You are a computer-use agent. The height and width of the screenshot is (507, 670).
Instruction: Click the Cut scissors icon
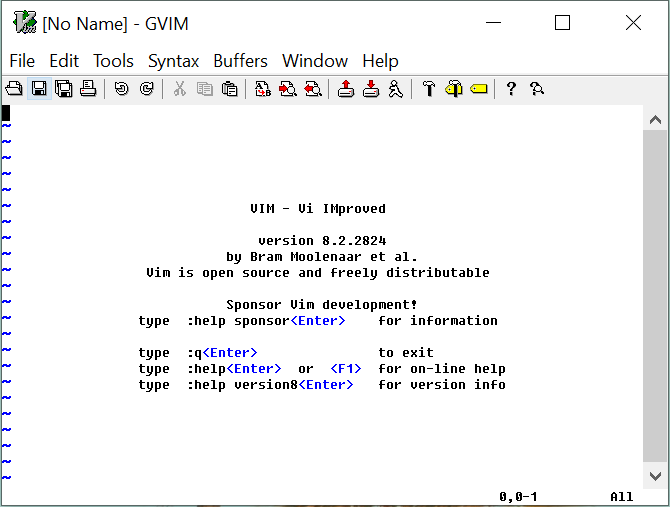(x=180, y=89)
